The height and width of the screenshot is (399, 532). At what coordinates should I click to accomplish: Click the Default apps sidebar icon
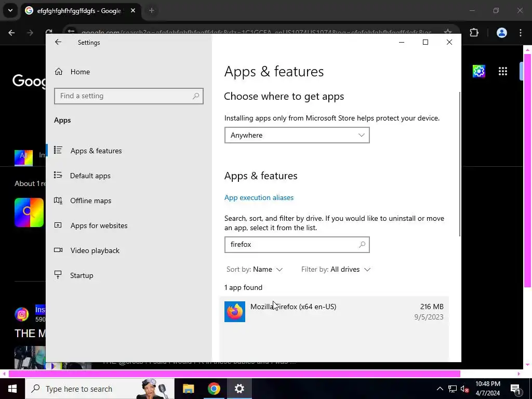58,175
